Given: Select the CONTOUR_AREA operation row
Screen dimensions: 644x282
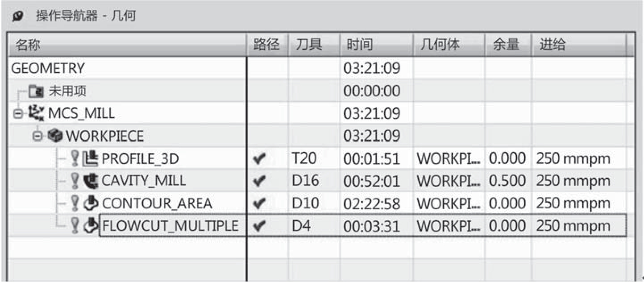Looking at the screenshot, I should click(x=157, y=203).
